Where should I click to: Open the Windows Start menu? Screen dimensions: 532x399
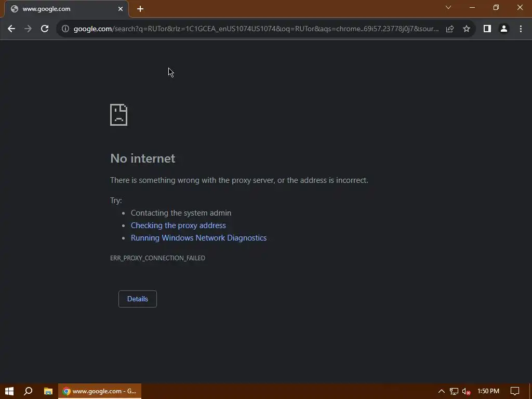9,391
